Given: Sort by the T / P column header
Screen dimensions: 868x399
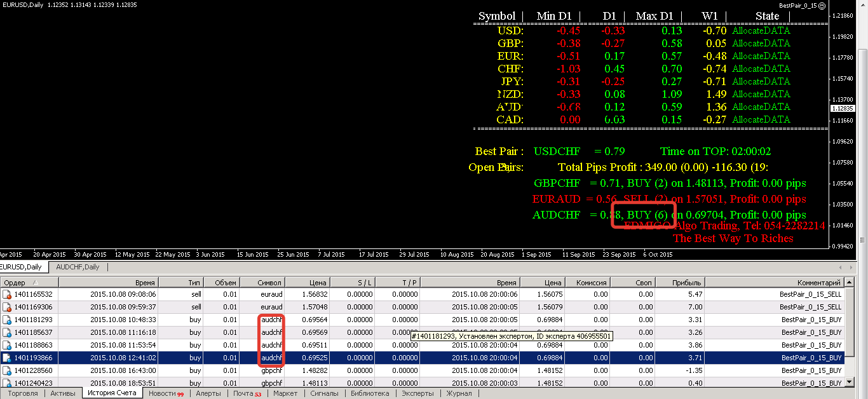Looking at the screenshot, I should tap(397, 282).
